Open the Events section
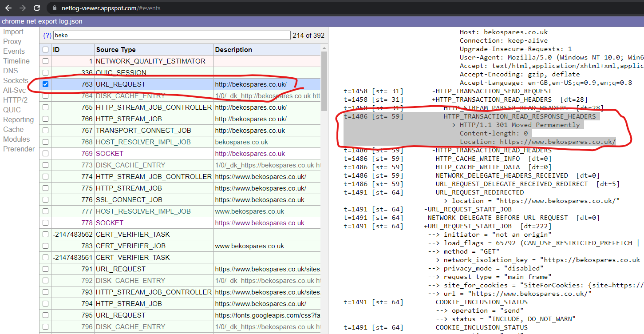Viewport: 644px width, 334px height. [x=14, y=52]
